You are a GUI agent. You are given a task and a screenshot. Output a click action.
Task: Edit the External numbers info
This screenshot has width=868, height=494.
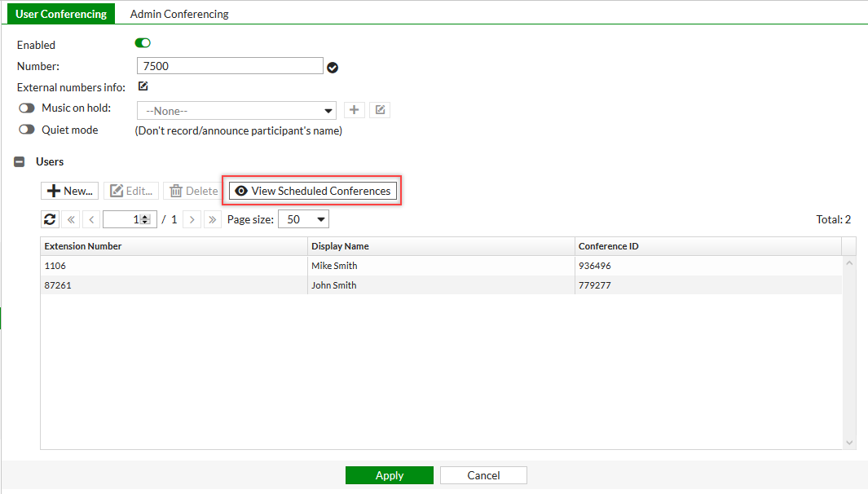coord(143,86)
